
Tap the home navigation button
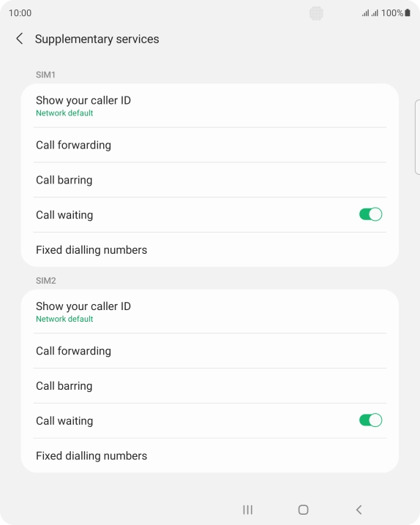[303, 510]
